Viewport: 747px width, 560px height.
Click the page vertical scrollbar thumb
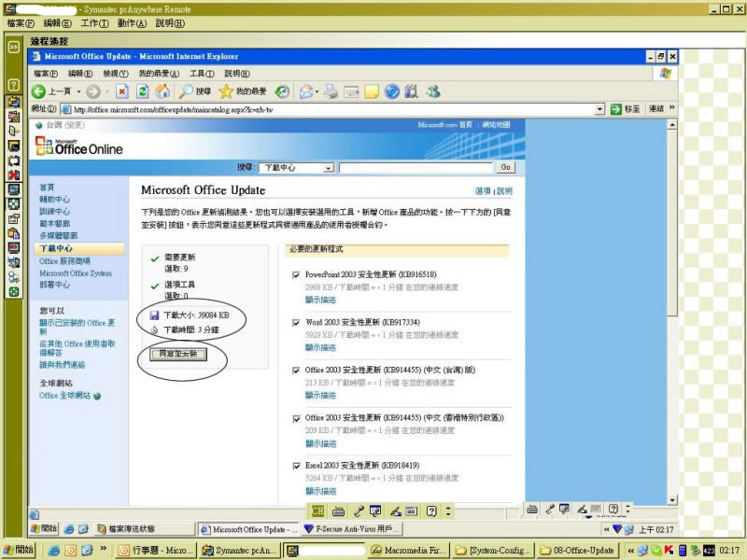click(671, 223)
